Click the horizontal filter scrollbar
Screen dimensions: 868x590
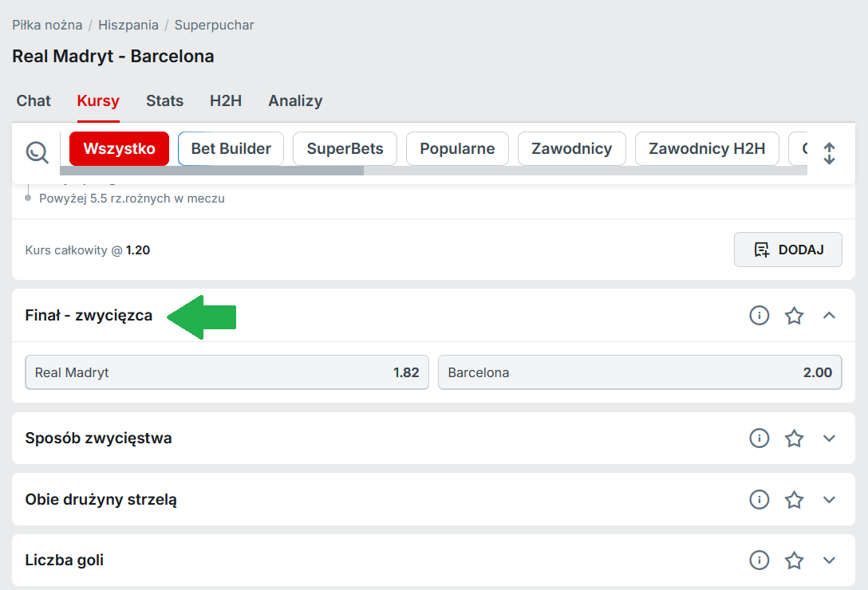pyautogui.click(x=211, y=171)
